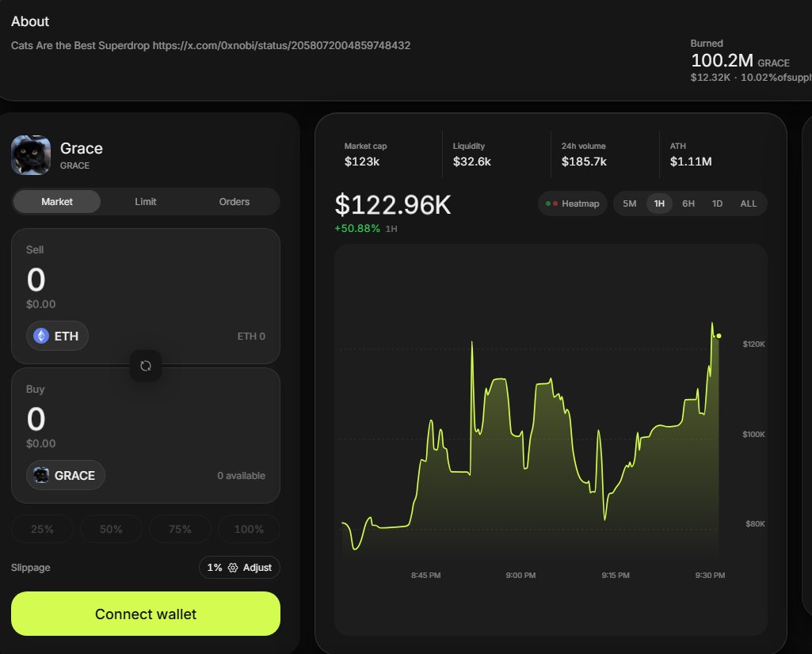Click the Grace token name heading
This screenshot has width=812, height=654.
click(82, 149)
